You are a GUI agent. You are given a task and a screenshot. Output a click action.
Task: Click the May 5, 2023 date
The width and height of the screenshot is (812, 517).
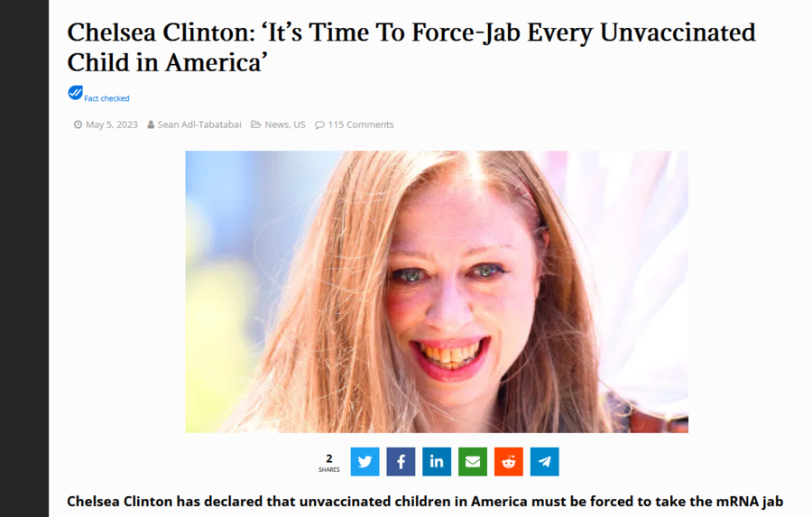coord(111,125)
